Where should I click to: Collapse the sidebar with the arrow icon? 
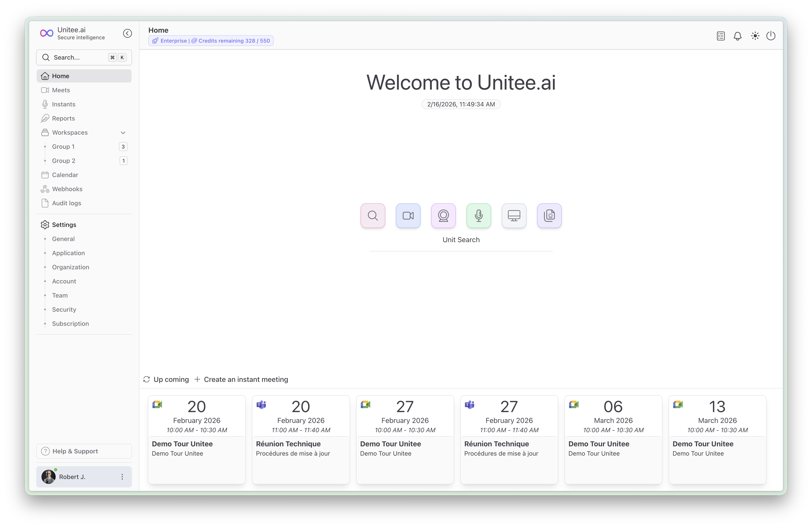click(x=127, y=34)
